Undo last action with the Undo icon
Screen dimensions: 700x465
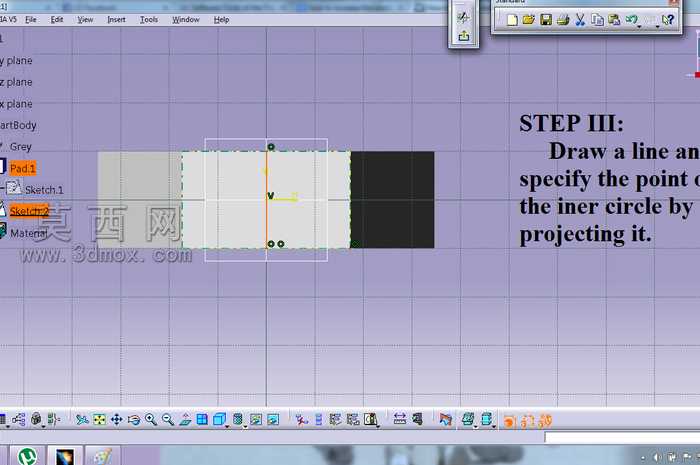(x=631, y=19)
